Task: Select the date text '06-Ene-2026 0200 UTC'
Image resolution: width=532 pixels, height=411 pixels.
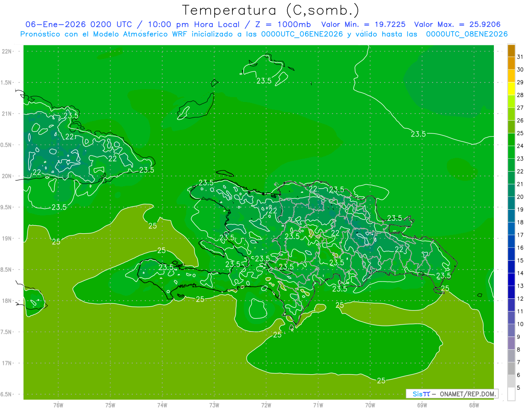Action: coord(79,24)
